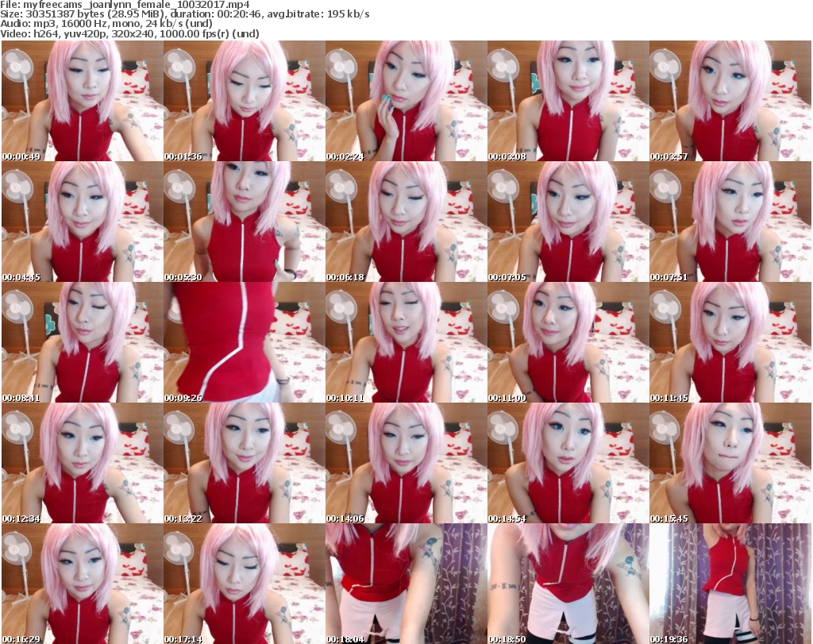The width and height of the screenshot is (813, 644).
Task: Select the thumbnail stamped 00:16:29
Action: point(83,584)
